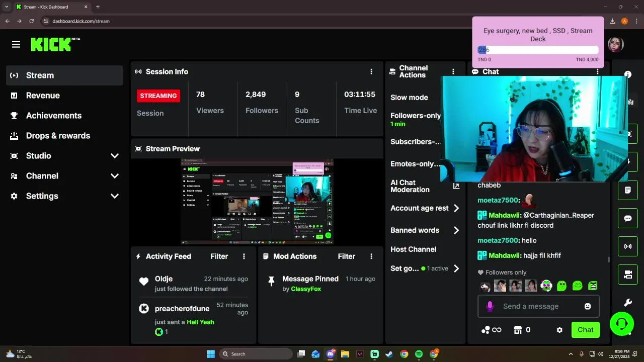Open Mod Actions Filter dropdown
The image size is (644, 362).
[347, 256]
